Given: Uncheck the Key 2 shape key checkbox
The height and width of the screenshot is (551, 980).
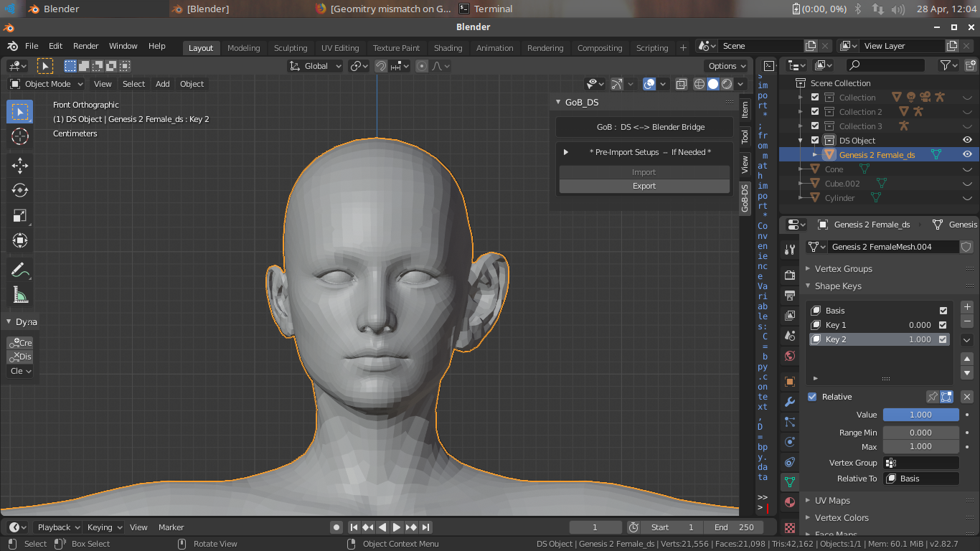Looking at the screenshot, I should click(x=943, y=339).
